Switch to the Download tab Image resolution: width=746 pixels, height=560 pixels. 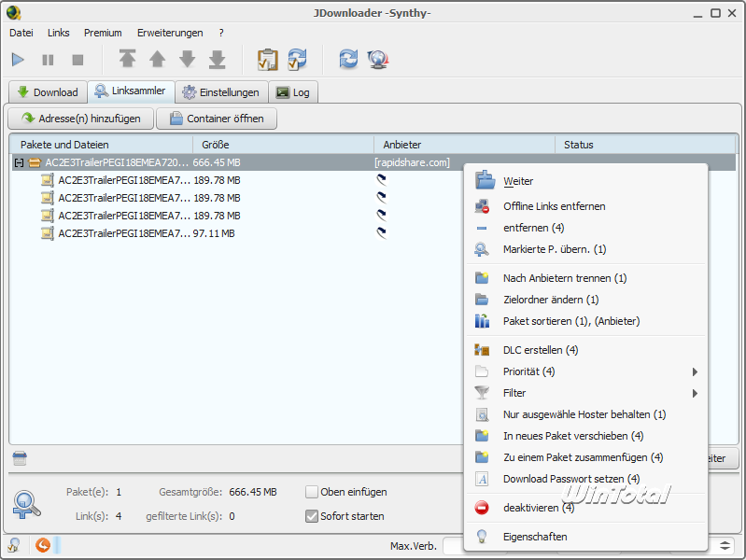48,92
